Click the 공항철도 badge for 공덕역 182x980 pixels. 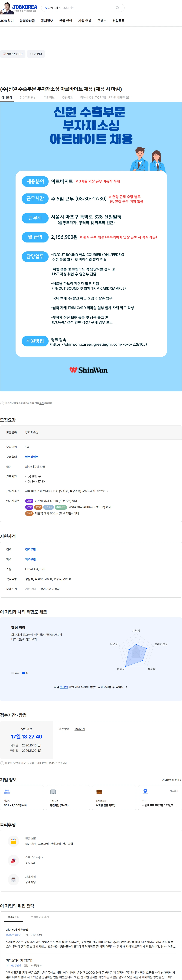[48, 507]
